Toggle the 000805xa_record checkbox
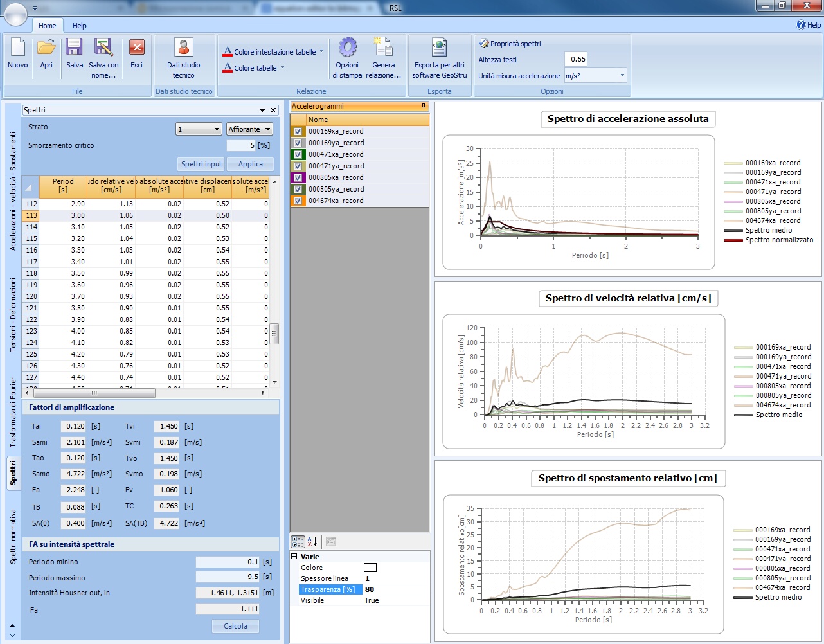This screenshot has width=824, height=644. coord(298,177)
